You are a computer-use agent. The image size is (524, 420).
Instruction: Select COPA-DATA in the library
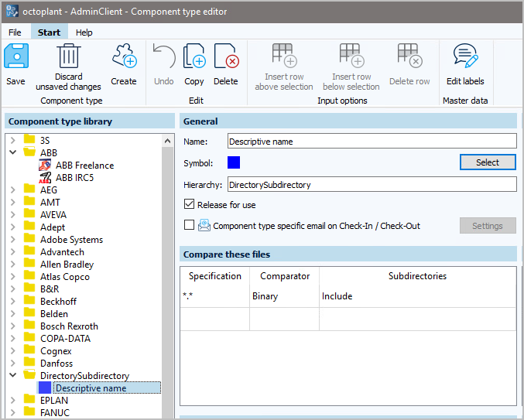click(65, 338)
